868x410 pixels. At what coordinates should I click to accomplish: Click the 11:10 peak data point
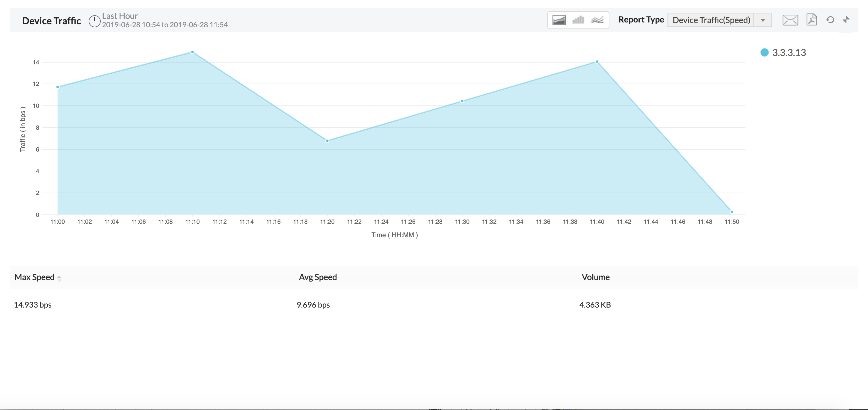[x=192, y=52]
